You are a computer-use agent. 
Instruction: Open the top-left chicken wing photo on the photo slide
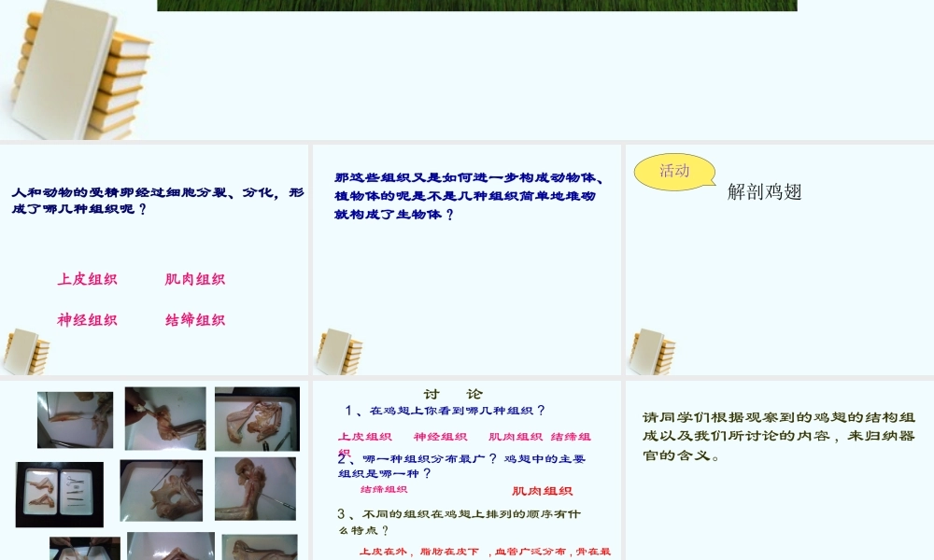[75, 420]
